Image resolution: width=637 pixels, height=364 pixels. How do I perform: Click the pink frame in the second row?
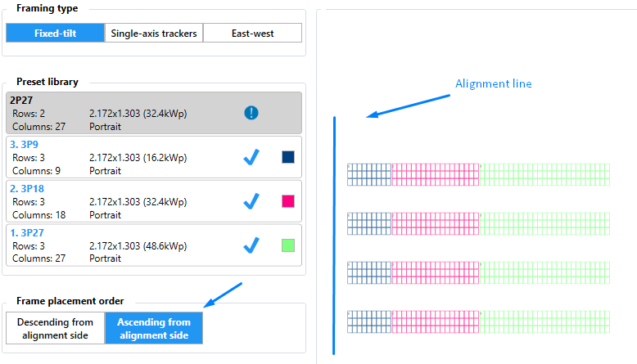[436, 223]
